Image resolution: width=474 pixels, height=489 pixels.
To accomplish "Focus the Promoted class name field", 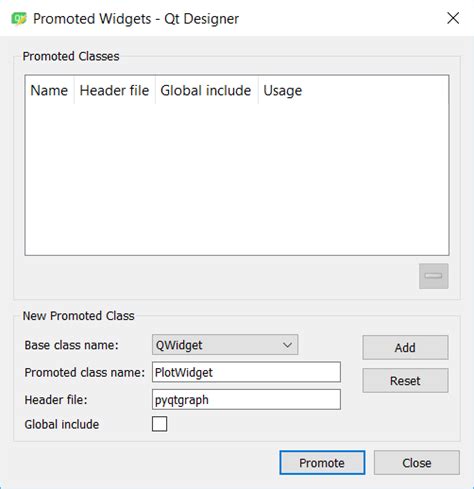I will tap(246, 372).
